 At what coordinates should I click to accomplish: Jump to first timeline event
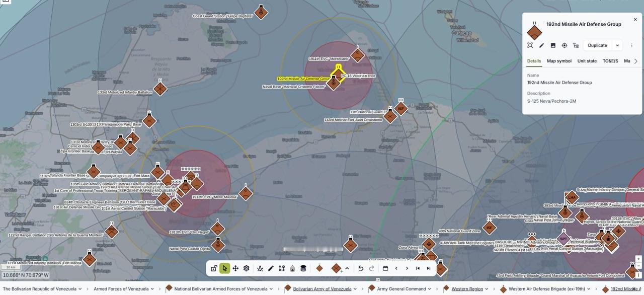tap(418, 268)
